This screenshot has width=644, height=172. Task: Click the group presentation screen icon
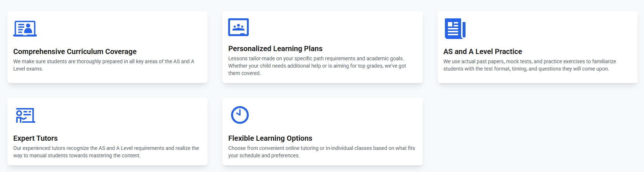point(238,27)
